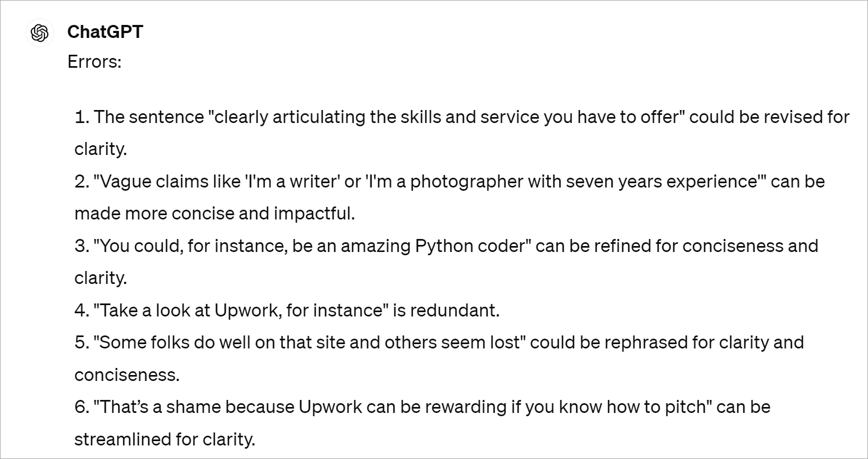Click the bold "ChatGPT" sender name
The image size is (868, 459).
point(105,32)
